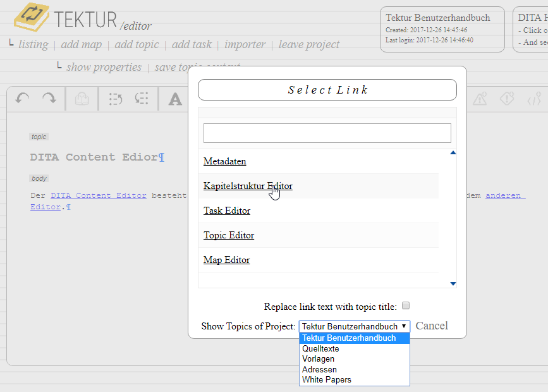Focus the topic search field in the dialog

(327, 133)
